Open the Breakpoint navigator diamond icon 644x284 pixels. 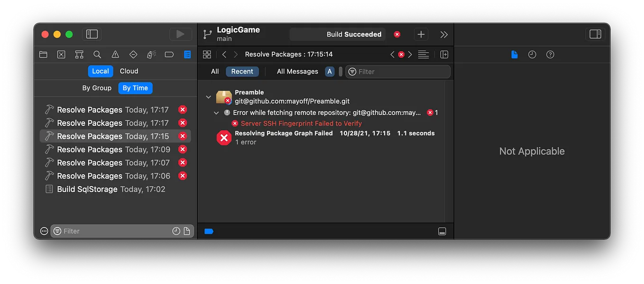pos(133,54)
